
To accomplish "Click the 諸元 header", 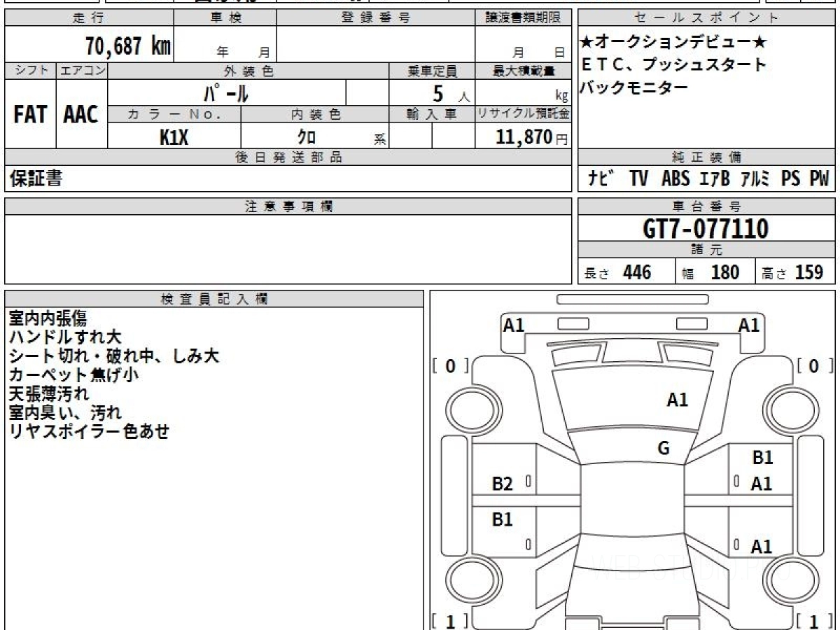I will pos(707,250).
